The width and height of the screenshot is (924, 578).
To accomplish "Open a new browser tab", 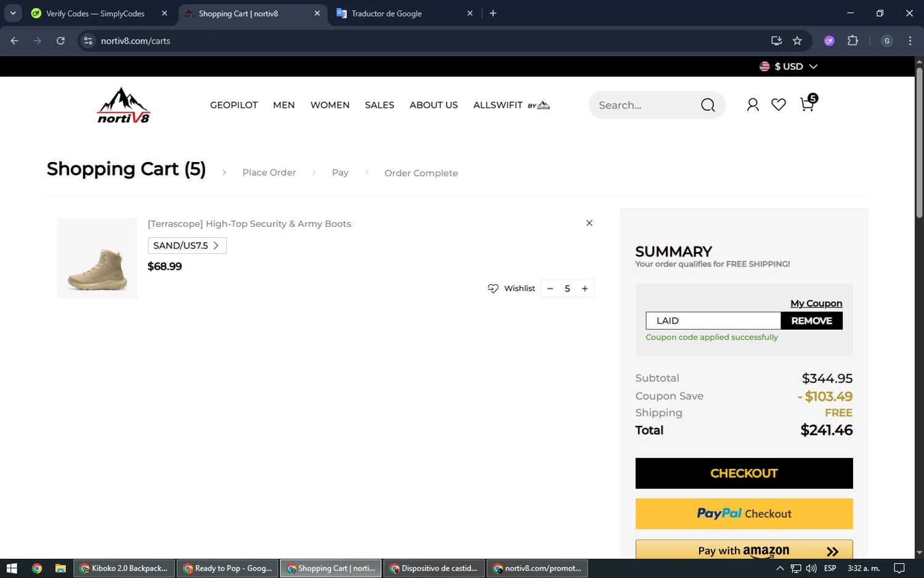I will pyautogui.click(x=493, y=14).
